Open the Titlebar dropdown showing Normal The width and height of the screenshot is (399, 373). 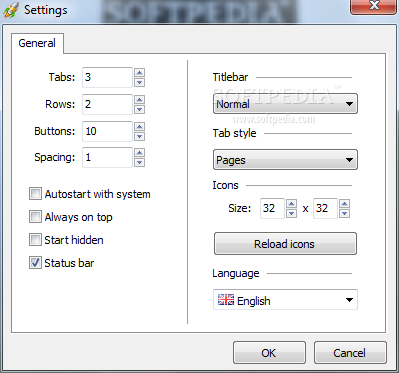[285, 104]
